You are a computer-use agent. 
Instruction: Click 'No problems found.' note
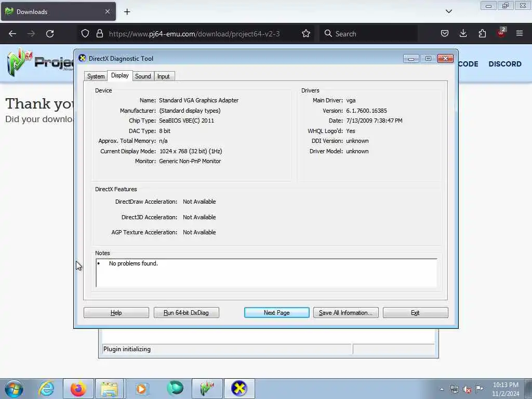(134, 263)
